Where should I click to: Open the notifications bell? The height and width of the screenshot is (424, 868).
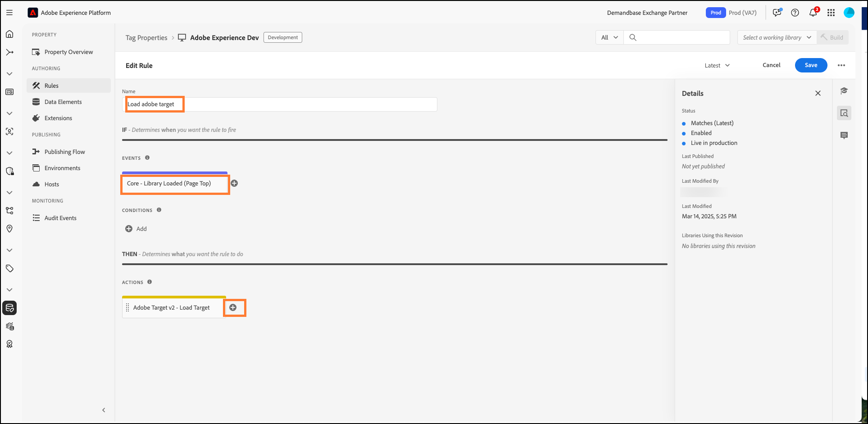(x=813, y=13)
